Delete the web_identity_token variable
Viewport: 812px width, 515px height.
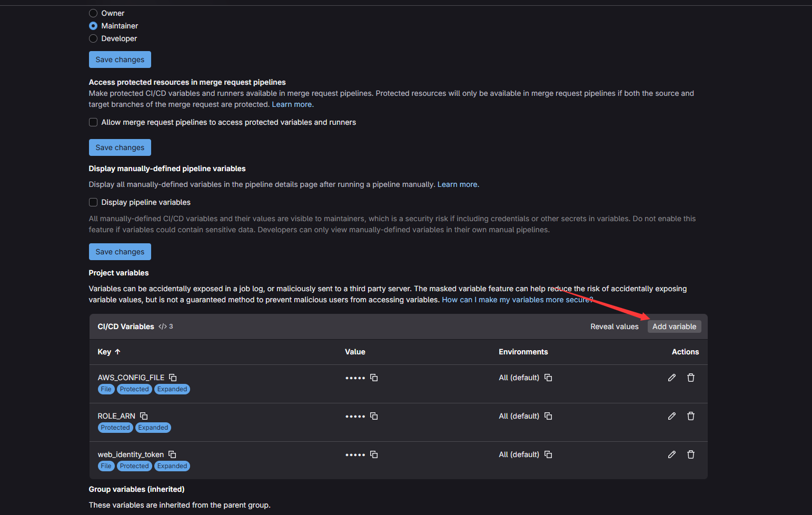691,454
